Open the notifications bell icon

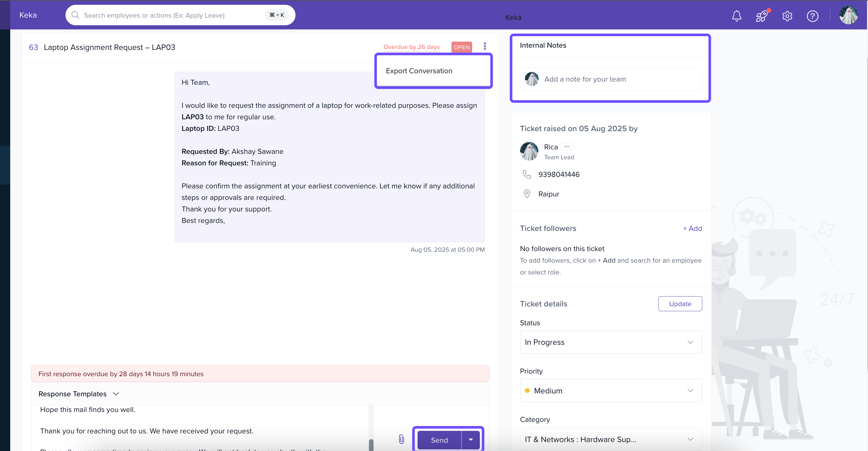pyautogui.click(x=737, y=16)
